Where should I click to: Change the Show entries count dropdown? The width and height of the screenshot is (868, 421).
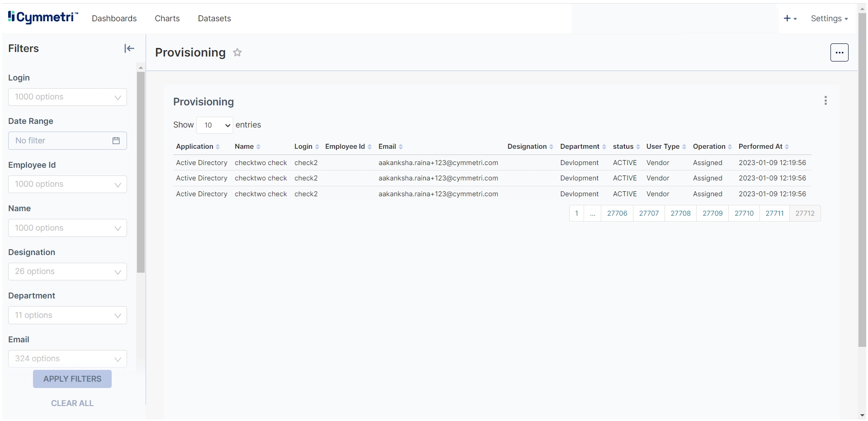tap(215, 125)
